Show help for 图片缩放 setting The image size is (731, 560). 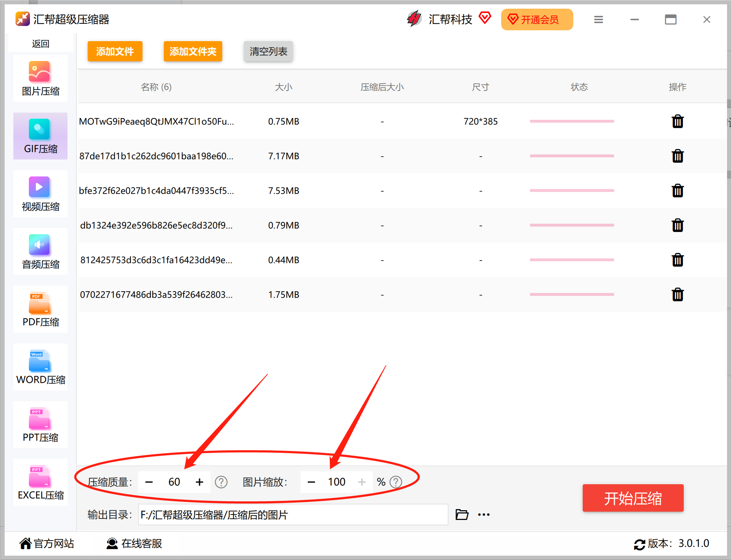[x=396, y=482]
